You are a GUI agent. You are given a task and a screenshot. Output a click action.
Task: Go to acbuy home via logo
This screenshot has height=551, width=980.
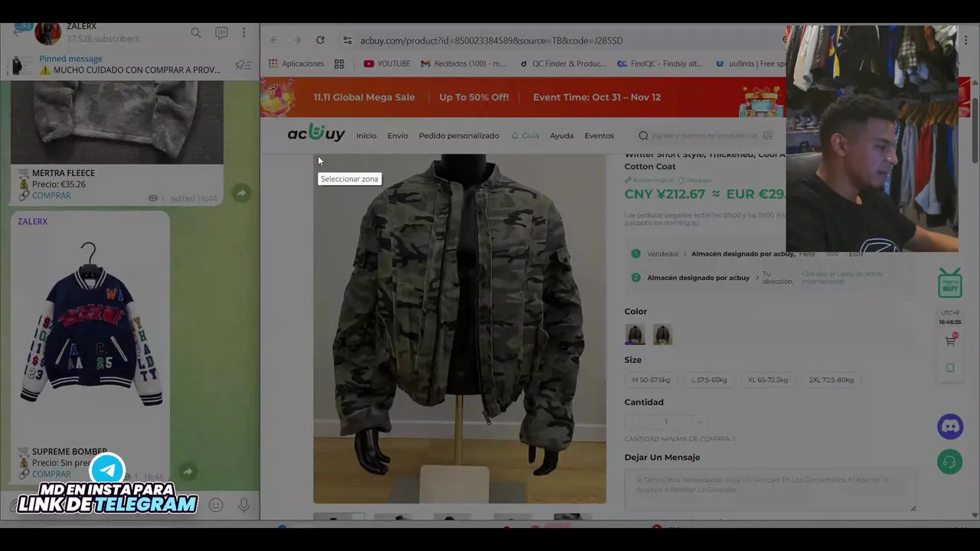click(316, 135)
